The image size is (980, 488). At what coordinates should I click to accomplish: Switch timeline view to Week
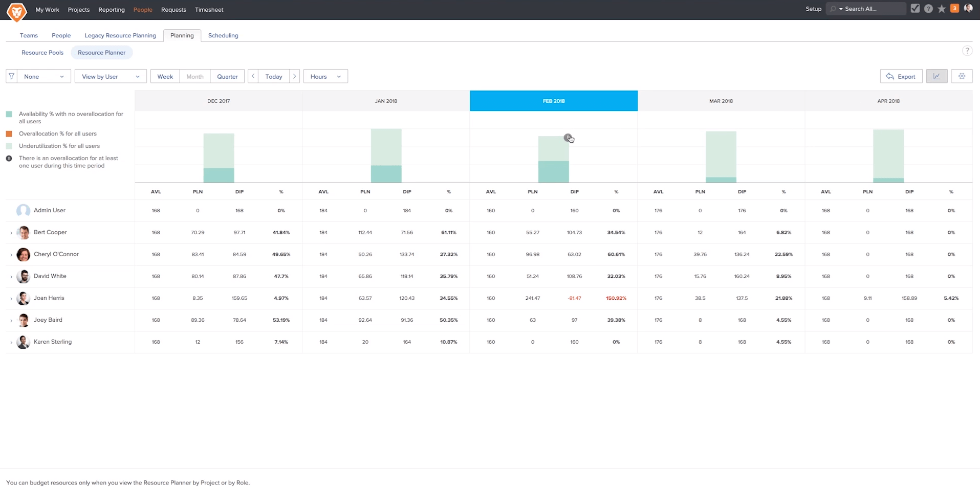tap(165, 76)
